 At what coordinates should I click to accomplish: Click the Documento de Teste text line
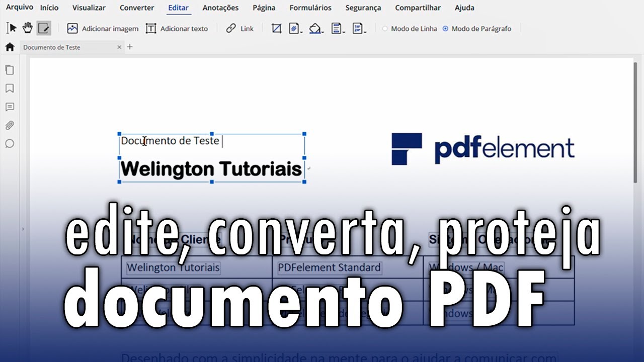pyautogui.click(x=170, y=141)
